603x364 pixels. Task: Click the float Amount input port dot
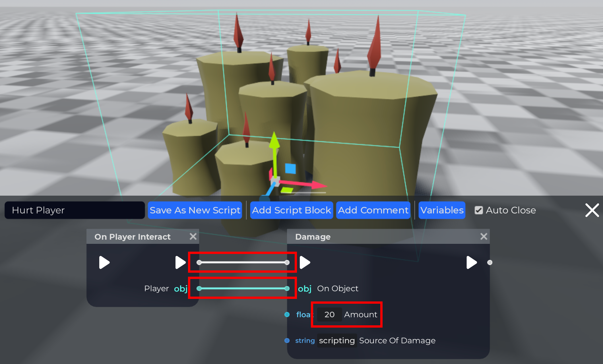coord(287,315)
